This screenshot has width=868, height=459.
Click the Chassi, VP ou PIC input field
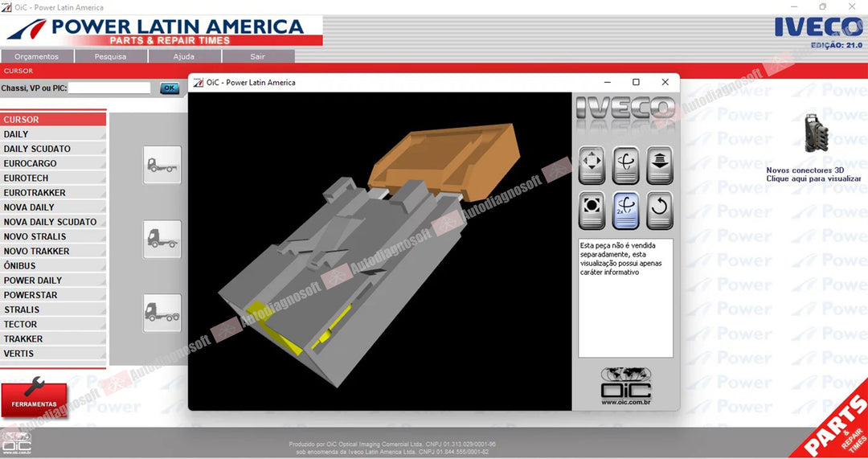point(109,88)
